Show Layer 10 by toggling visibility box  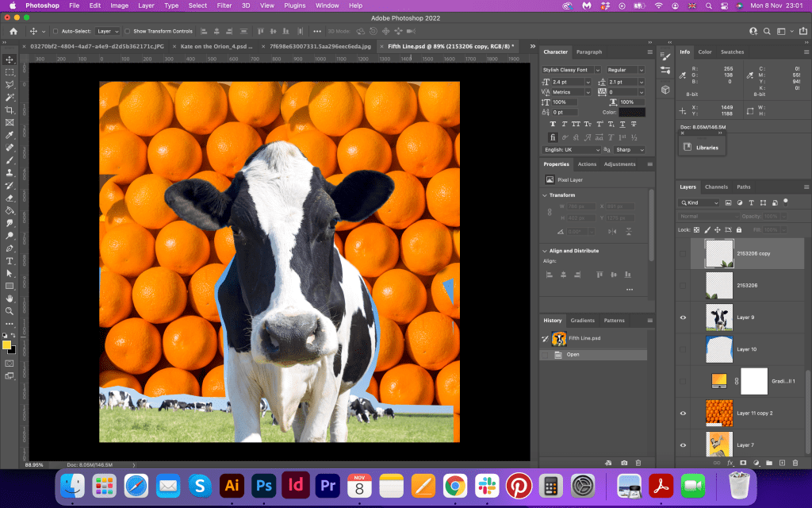683,349
